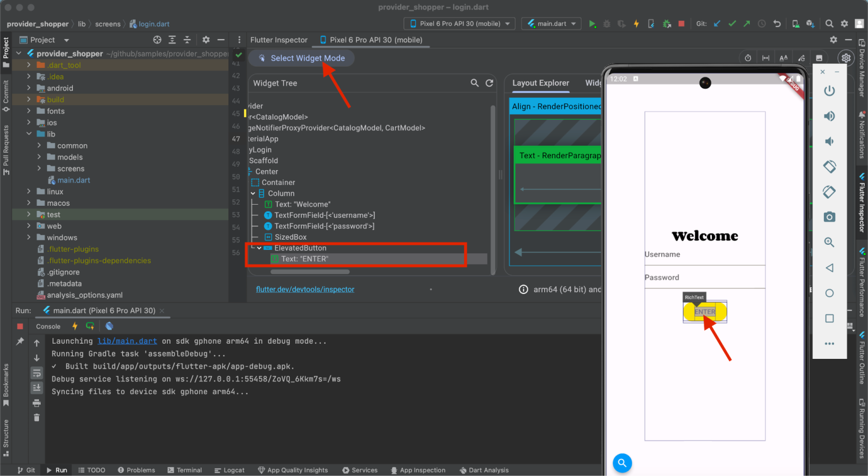Viewport: 868px width, 476px height.
Task: Trigger a Hot Reload with the lightning icon
Action: [636, 24]
